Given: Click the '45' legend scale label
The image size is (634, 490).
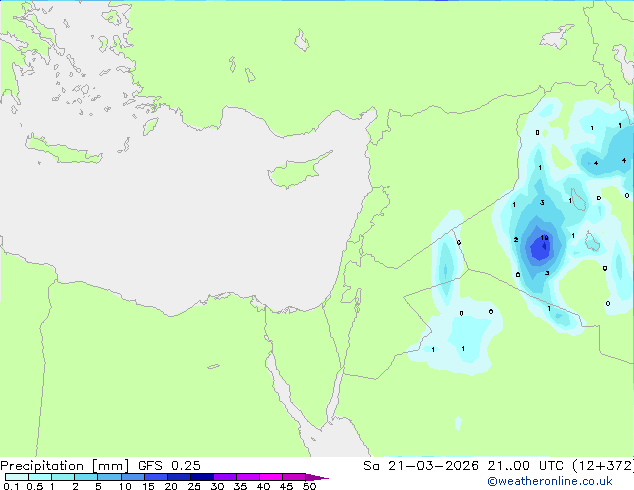Looking at the screenshot, I should (286, 486).
